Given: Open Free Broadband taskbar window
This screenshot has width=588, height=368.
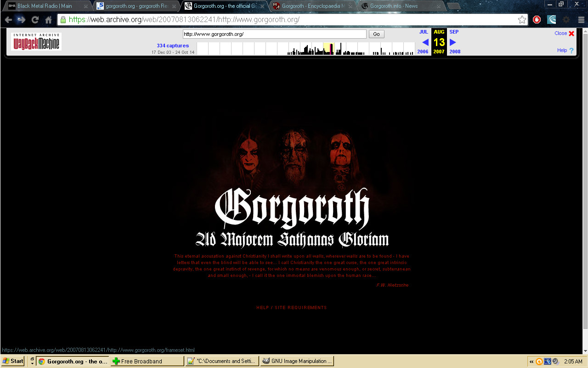Looking at the screenshot, I should (147, 361).
